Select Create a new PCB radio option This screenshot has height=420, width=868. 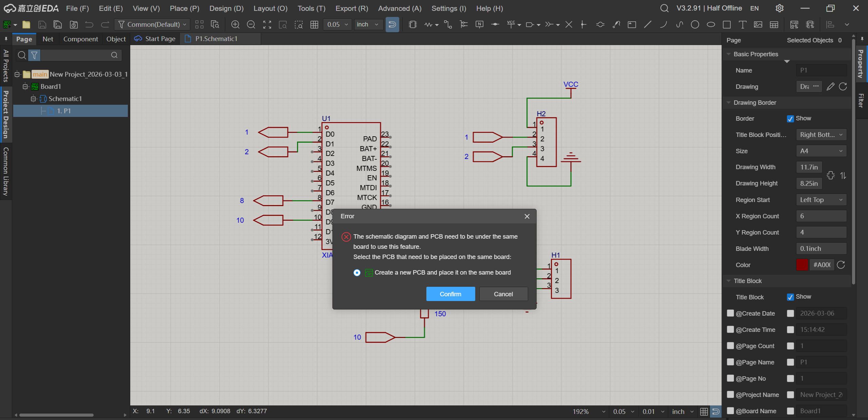click(357, 273)
